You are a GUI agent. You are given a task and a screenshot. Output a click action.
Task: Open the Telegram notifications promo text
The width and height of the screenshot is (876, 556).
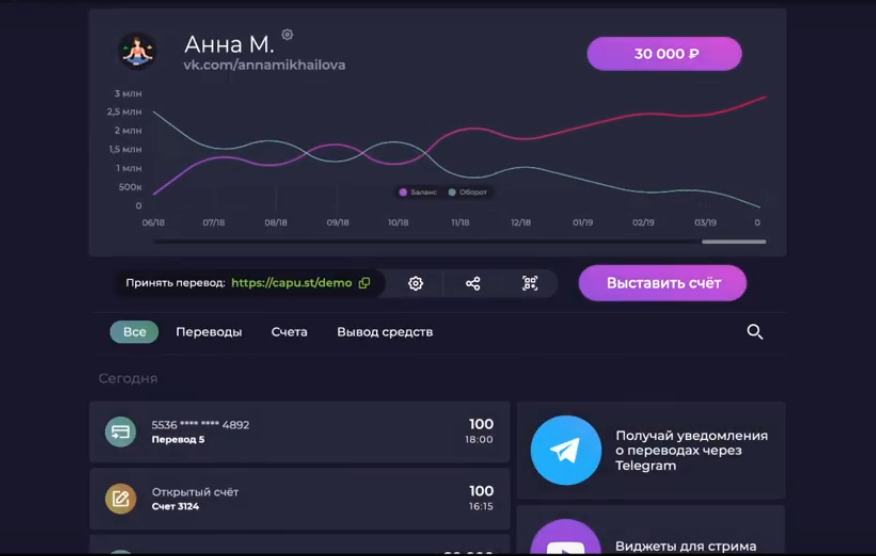pos(692,450)
